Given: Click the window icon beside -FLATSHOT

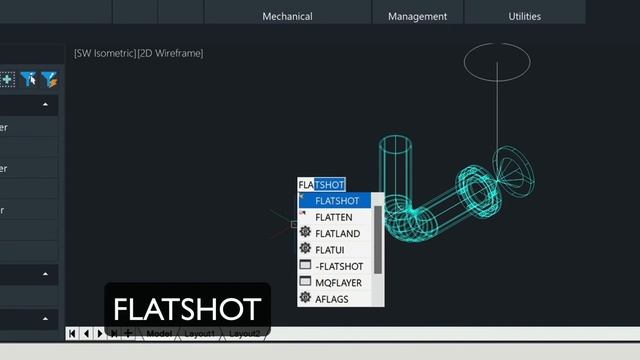Looking at the screenshot, I should point(305,265).
